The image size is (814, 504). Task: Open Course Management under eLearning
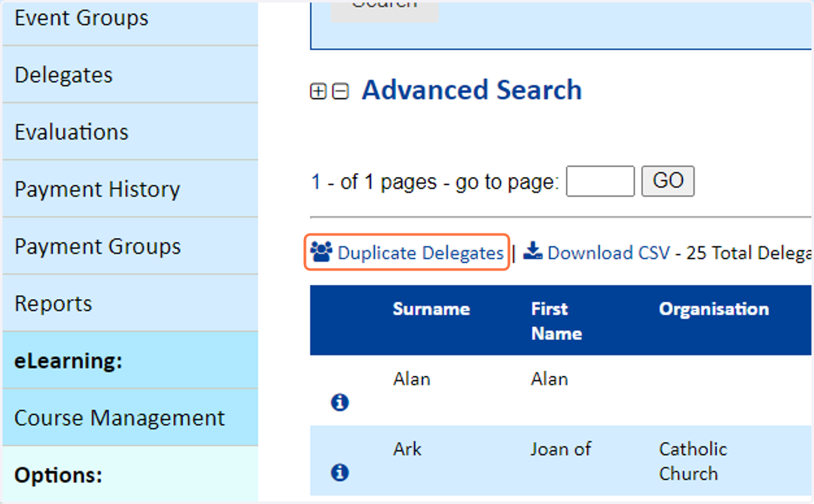point(130,417)
